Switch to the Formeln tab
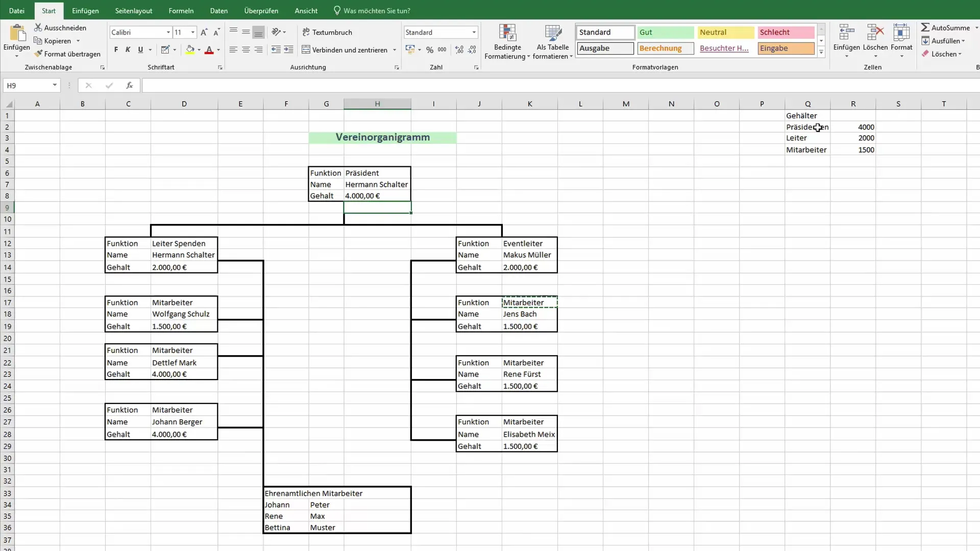Image resolution: width=980 pixels, height=551 pixels. [x=181, y=11]
